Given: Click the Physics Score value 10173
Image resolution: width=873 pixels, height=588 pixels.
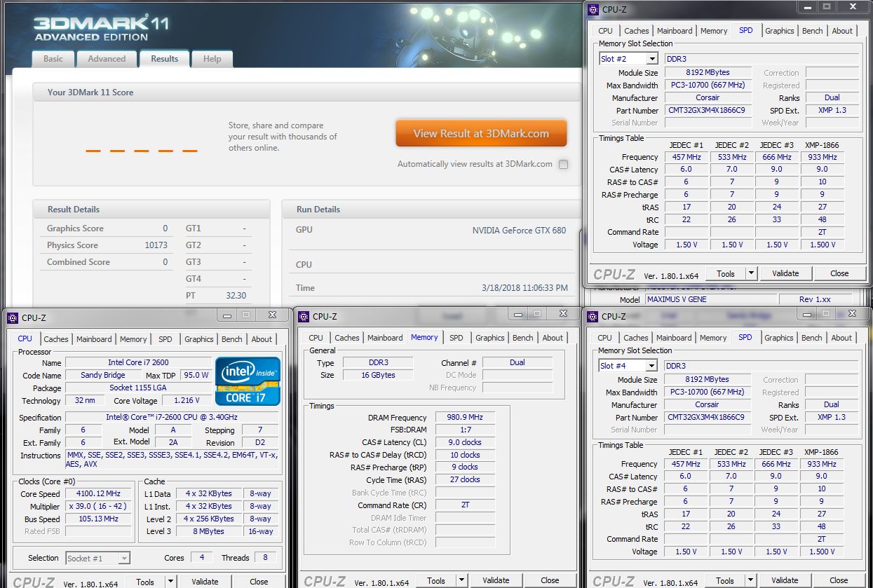Looking at the screenshot, I should 156,245.
